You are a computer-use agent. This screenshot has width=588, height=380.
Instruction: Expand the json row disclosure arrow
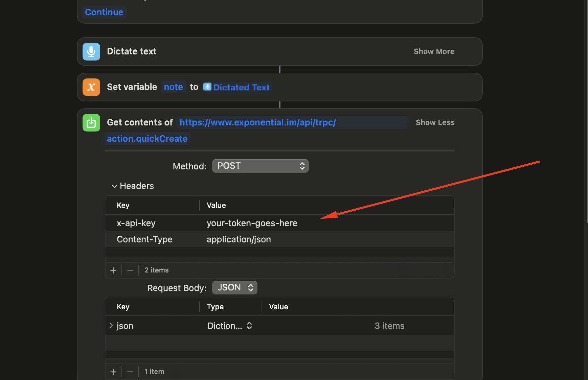(x=111, y=326)
